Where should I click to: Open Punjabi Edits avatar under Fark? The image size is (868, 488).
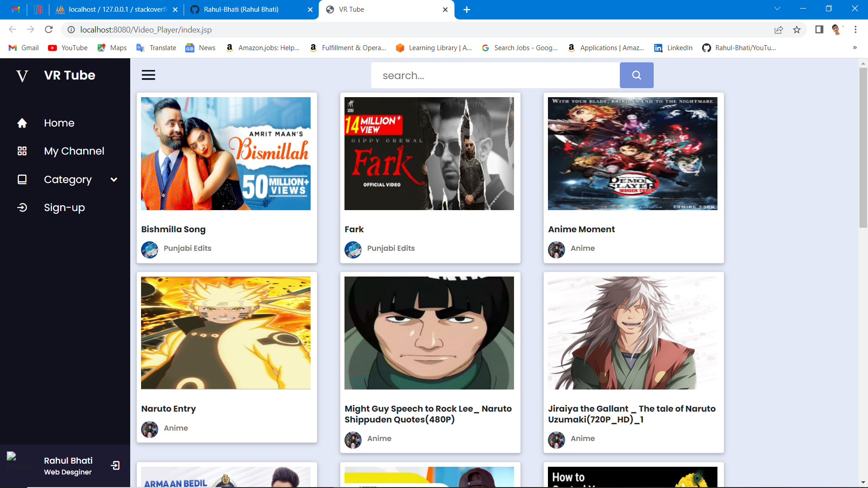[353, 249]
